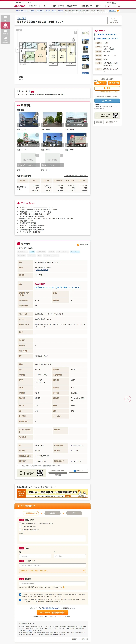Open the 越谷市の価格相場をもっと詳しく見る link
This screenshot has height=644, width=136.
click(76, 176)
